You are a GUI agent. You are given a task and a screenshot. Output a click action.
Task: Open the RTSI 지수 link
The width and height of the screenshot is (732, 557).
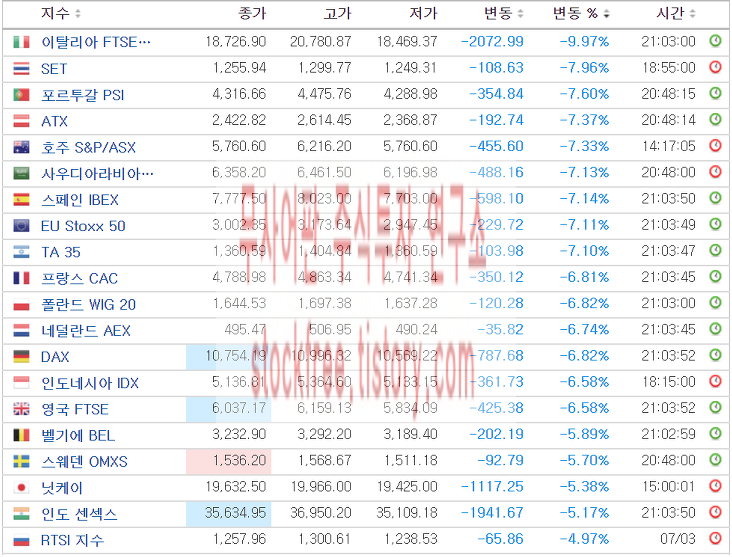pos(72,540)
